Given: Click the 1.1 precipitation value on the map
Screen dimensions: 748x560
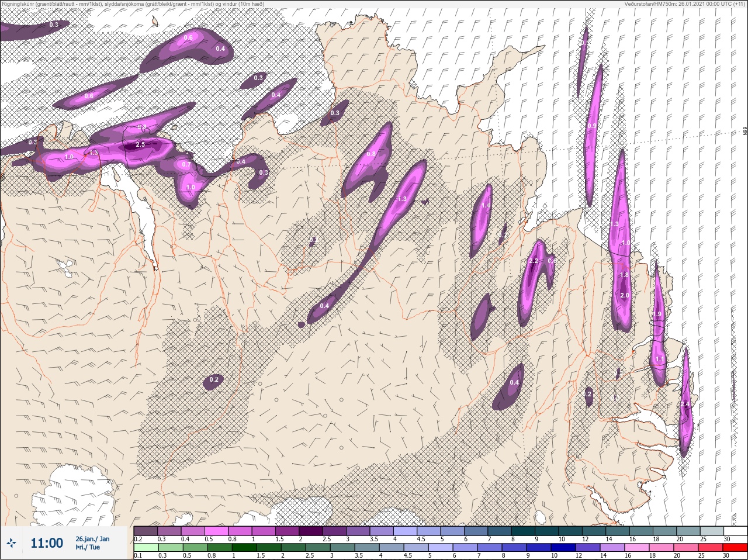Looking at the screenshot, I should pyautogui.click(x=660, y=359).
